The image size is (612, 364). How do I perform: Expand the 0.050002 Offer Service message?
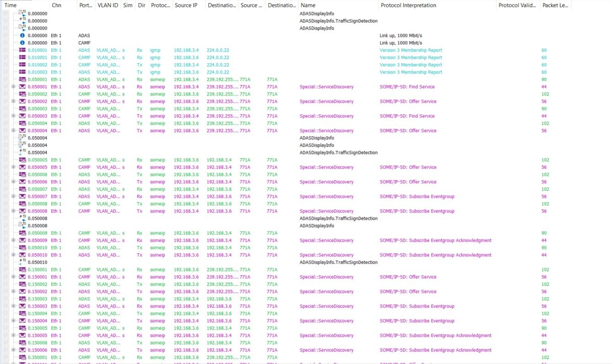pyautogui.click(x=14, y=102)
